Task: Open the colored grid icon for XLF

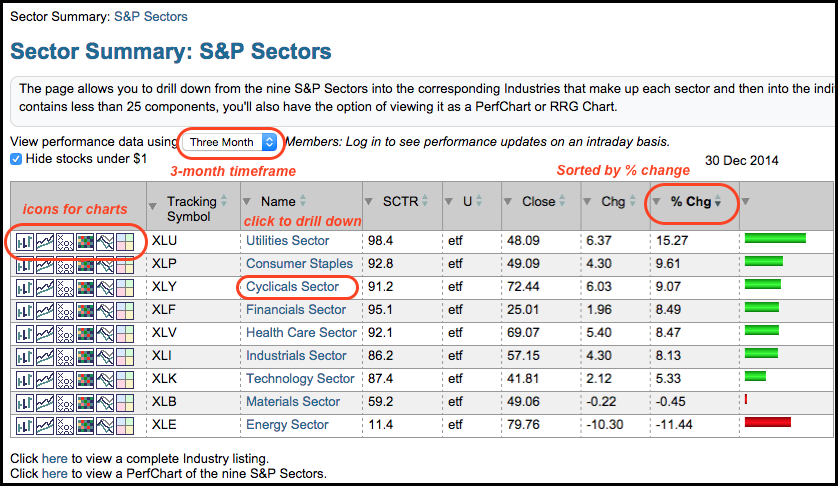Action: (x=85, y=310)
